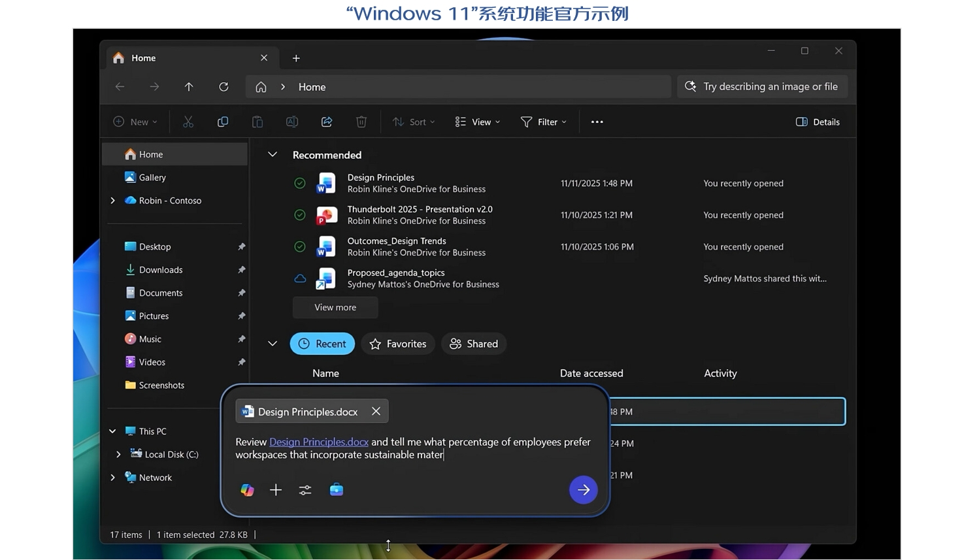
Task: Click the Word icon for Design Principles
Action: coord(325,183)
